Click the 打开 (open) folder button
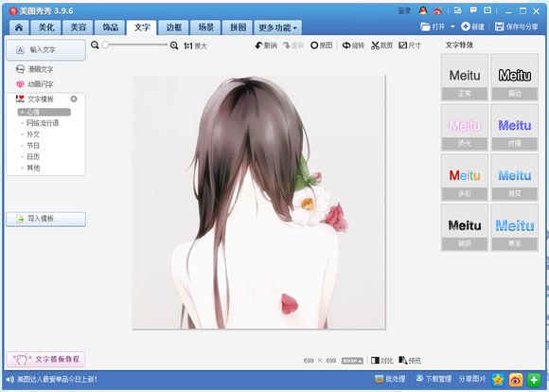549x392 pixels. click(x=433, y=27)
